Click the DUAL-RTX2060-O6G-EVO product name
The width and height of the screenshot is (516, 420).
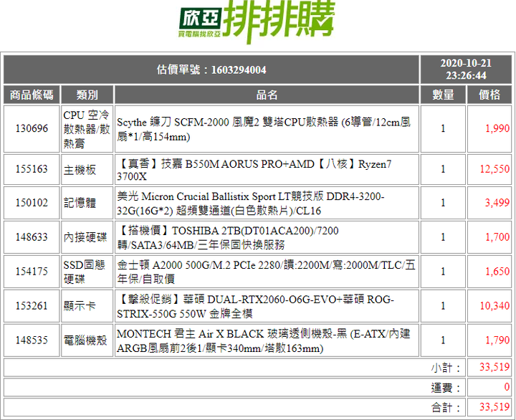click(x=255, y=307)
